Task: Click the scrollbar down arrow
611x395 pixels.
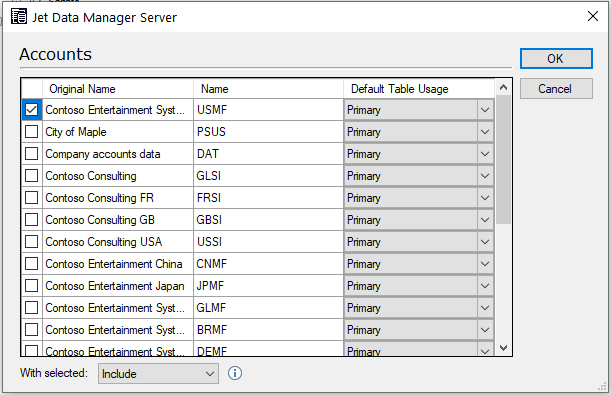Action: pos(503,347)
